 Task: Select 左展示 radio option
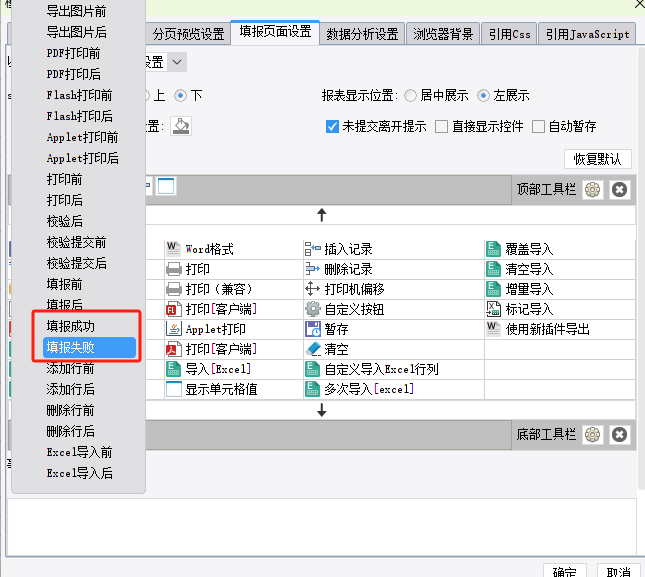click(483, 96)
